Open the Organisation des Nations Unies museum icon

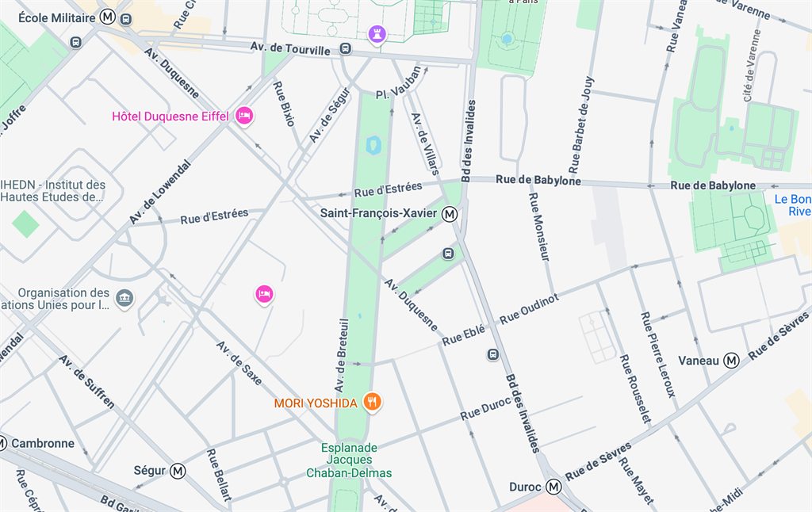(124, 298)
